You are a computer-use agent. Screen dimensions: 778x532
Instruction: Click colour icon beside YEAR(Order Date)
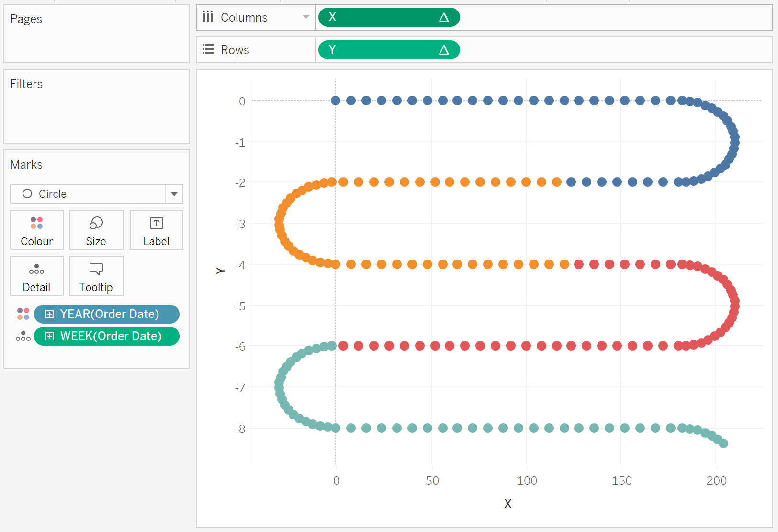click(x=23, y=314)
